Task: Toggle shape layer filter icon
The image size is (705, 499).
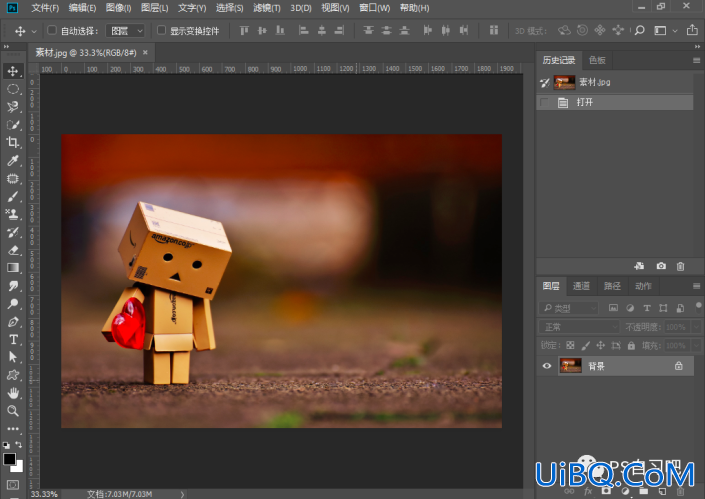Action: 663,308
